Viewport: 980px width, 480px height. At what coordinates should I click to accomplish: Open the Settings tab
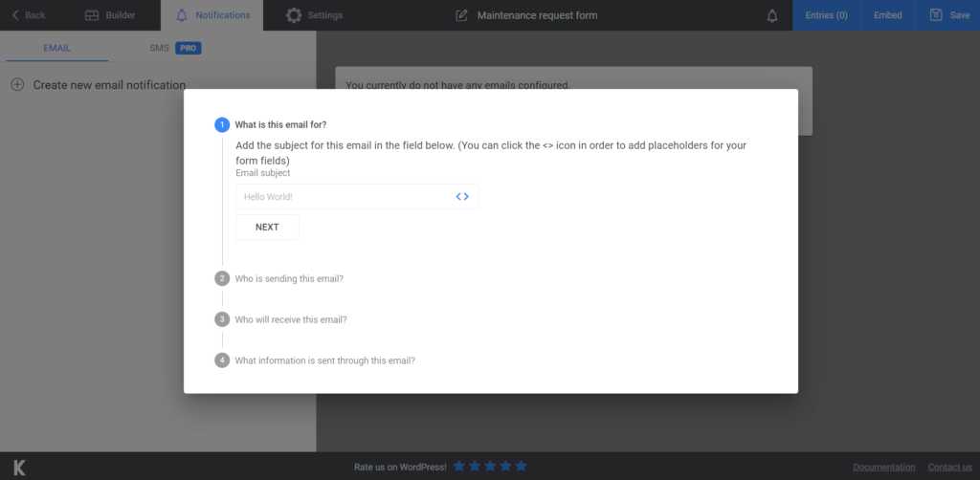coord(314,15)
